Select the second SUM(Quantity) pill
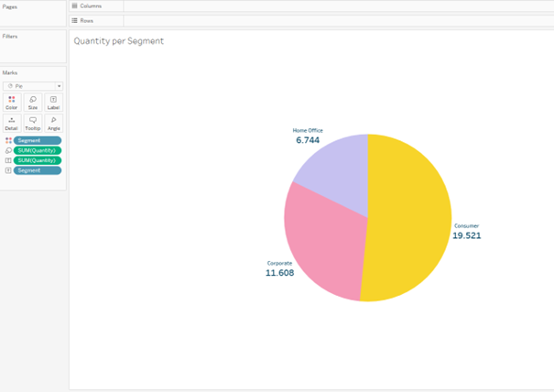The width and height of the screenshot is (554, 392). [38, 160]
